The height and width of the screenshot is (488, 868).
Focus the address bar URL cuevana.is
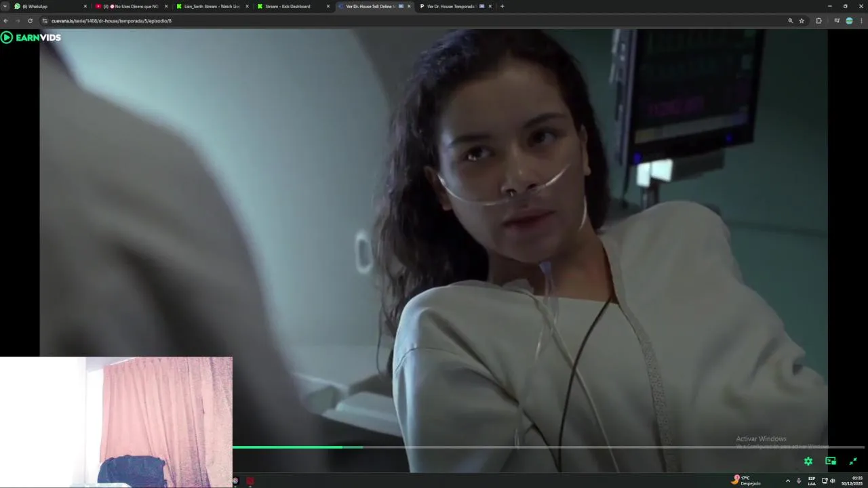(111, 21)
